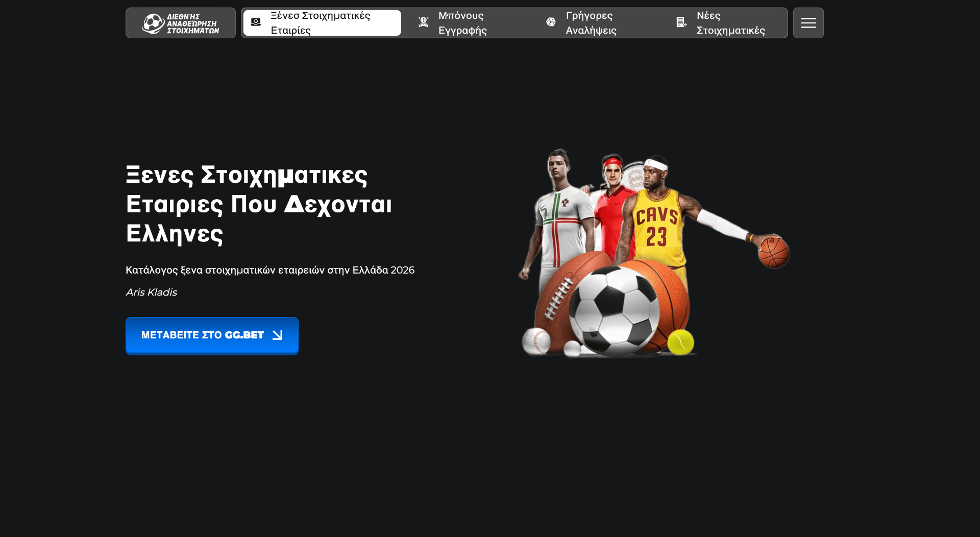The width and height of the screenshot is (980, 537).
Task: Click the ΔΙΕΘΝΗΣ ΑΝΑΘΕΩΡΗΣΗ ΣΤΟΙΧΗΜΑΤΩΝ logo text
Action: click(192, 23)
